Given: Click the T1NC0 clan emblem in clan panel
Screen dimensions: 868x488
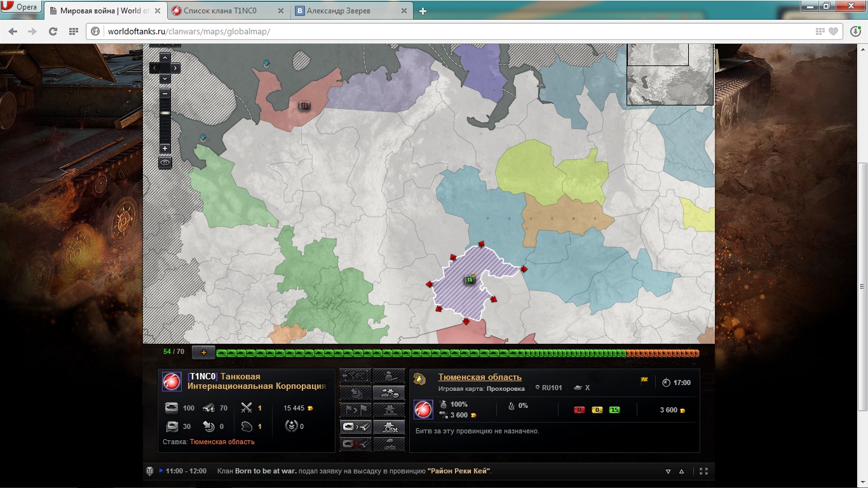Looking at the screenshot, I should (x=172, y=381).
